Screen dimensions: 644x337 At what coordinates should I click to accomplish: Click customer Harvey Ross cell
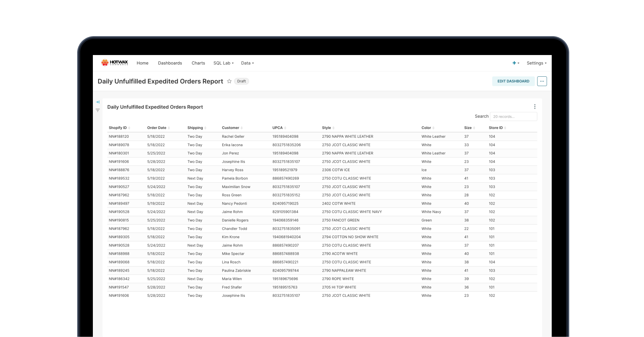click(233, 170)
